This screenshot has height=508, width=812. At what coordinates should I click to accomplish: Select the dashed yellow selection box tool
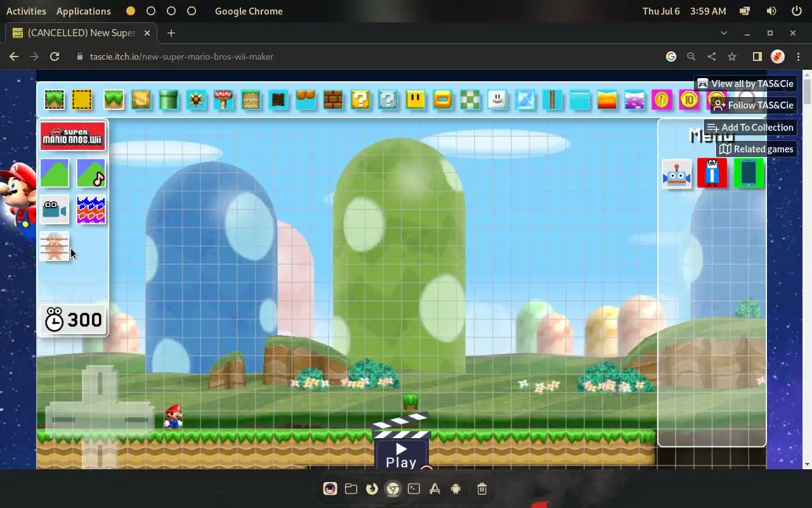tap(82, 100)
